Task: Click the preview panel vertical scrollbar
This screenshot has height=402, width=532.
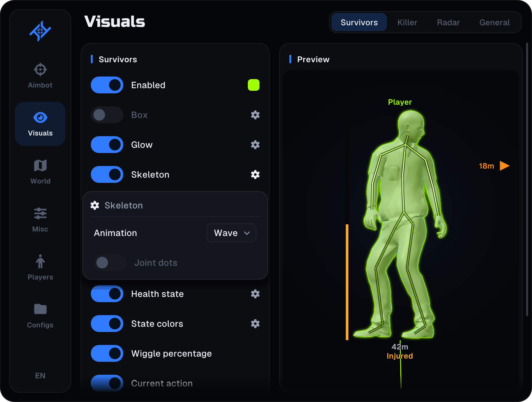Action: point(527,179)
